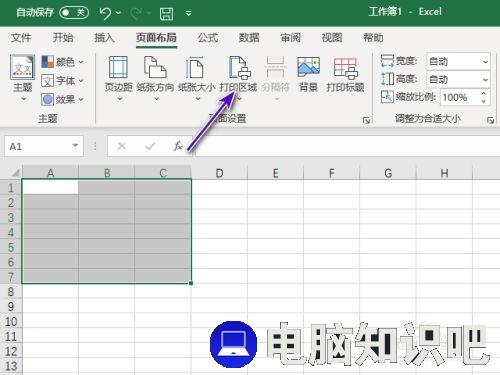Viewport: 500px width, 375px height.
Task: Select column E header
Action: tap(275, 173)
